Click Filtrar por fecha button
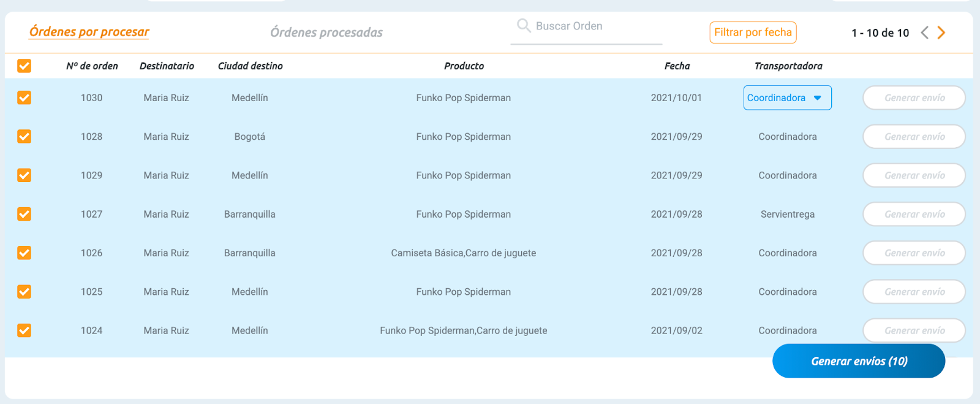980x404 pixels. pyautogui.click(x=753, y=32)
